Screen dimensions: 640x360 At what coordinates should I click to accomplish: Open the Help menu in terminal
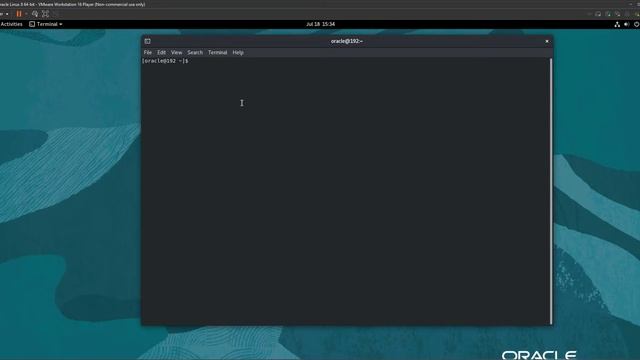(x=238, y=52)
